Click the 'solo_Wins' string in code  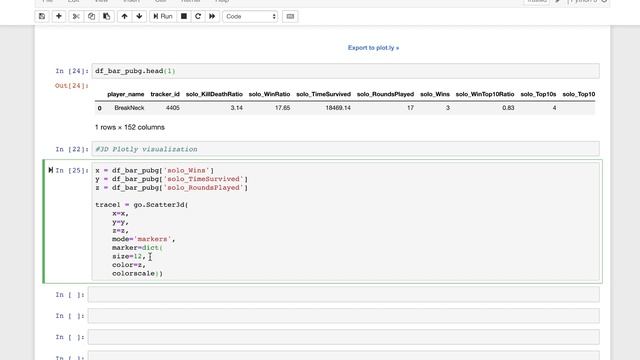(187, 170)
